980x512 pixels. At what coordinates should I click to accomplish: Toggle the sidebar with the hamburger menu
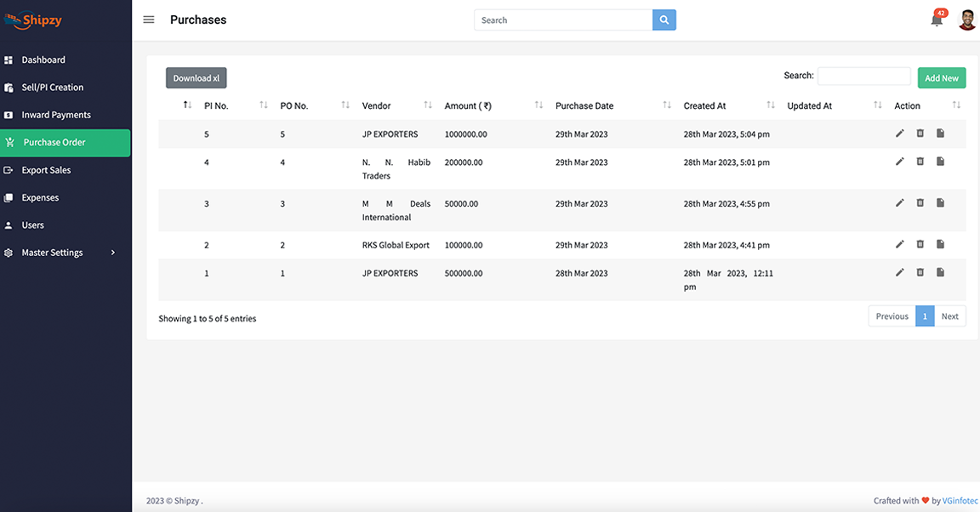coord(148,19)
